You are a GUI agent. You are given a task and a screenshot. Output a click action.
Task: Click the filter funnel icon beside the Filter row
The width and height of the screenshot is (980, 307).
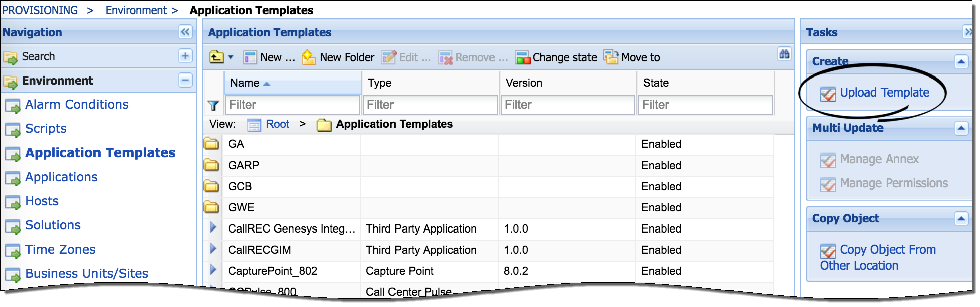214,104
